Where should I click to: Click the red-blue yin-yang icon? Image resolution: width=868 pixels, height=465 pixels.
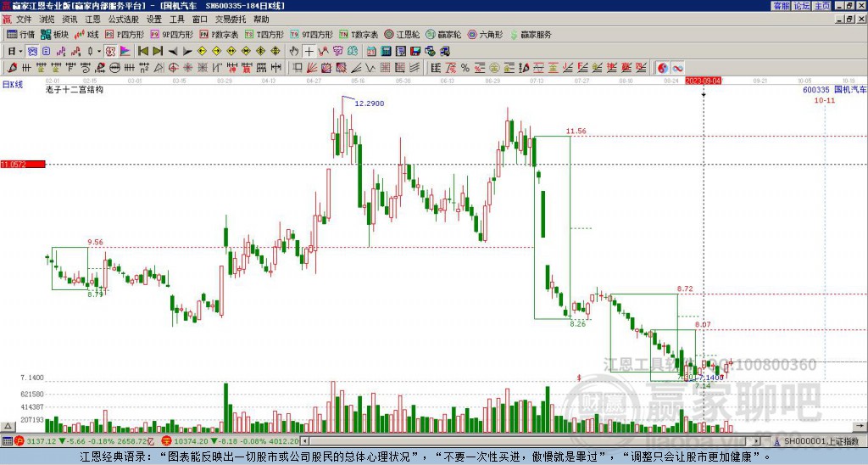click(662, 68)
